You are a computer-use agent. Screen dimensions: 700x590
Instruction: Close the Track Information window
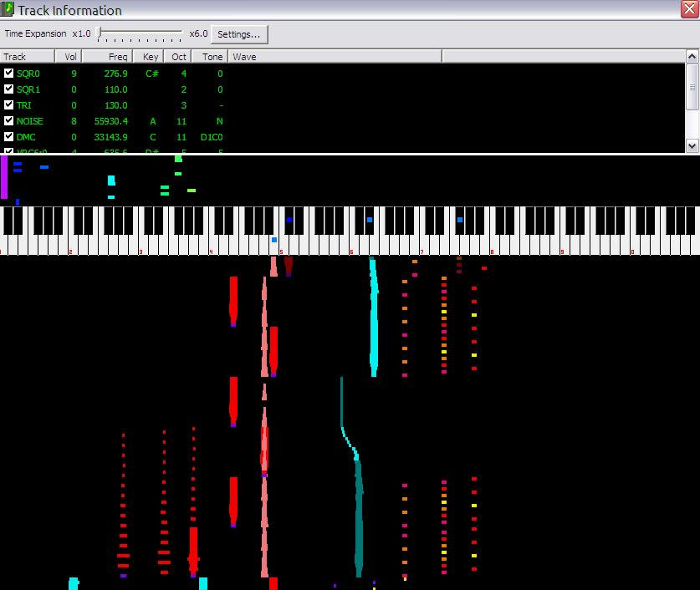pyautogui.click(x=688, y=9)
